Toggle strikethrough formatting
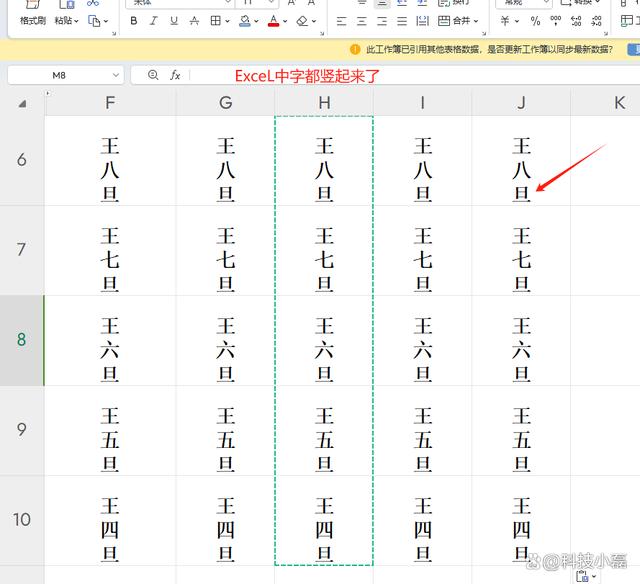Image resolution: width=640 pixels, height=584 pixels. 194,21
